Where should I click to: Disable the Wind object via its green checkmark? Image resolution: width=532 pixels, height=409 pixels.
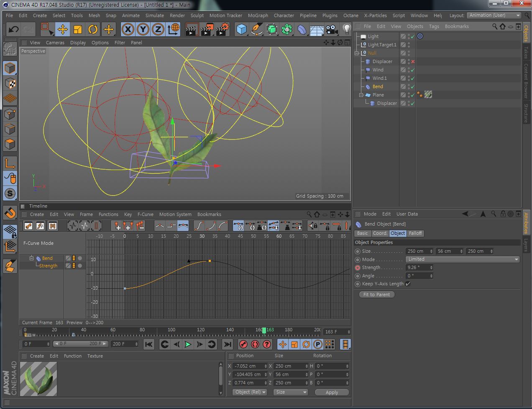point(413,70)
